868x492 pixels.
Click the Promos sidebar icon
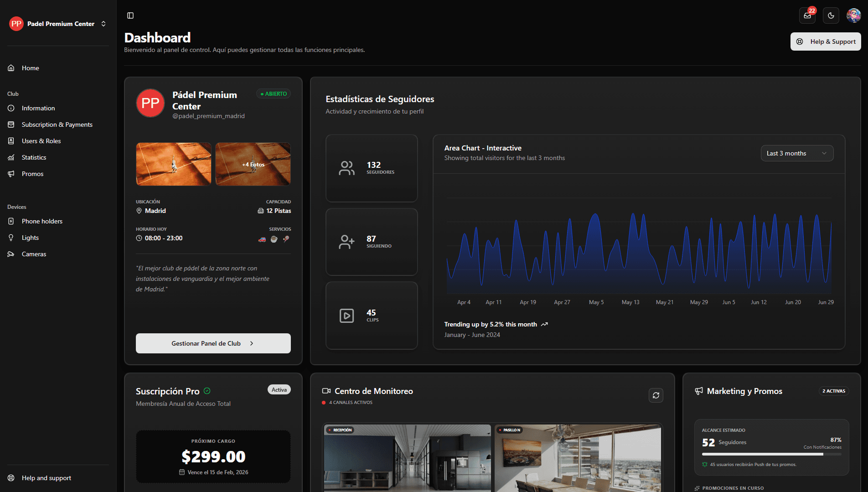pos(10,173)
